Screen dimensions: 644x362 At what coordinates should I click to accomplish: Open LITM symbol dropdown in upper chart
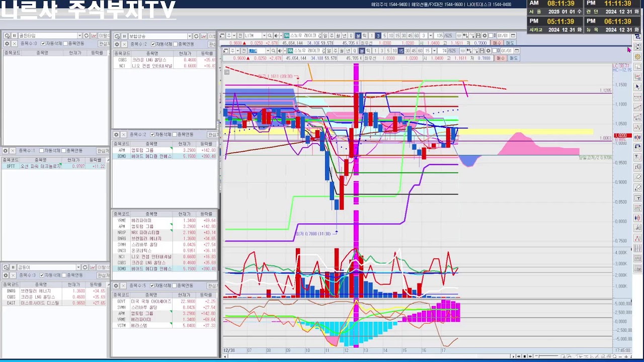264,36
